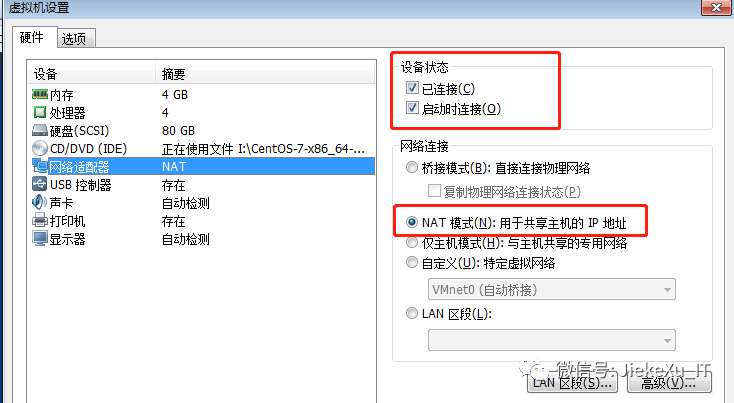Image resolution: width=734 pixels, height=403 pixels.
Task: Expand the LAN segment dropdown list
Action: point(551,340)
